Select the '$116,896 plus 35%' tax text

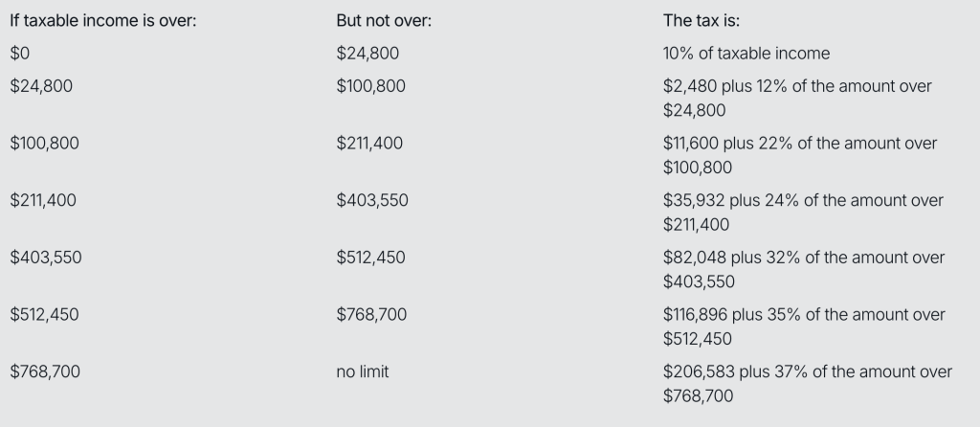pyautogui.click(x=804, y=326)
